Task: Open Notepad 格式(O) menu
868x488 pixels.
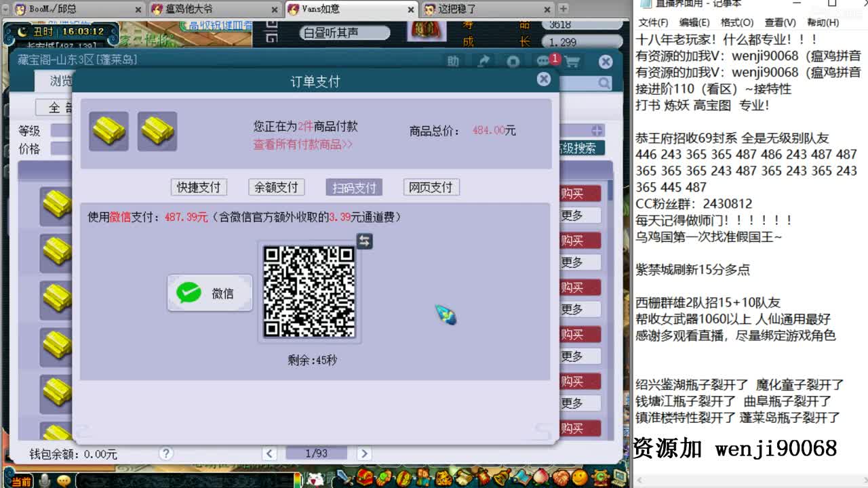Action: coord(736,22)
